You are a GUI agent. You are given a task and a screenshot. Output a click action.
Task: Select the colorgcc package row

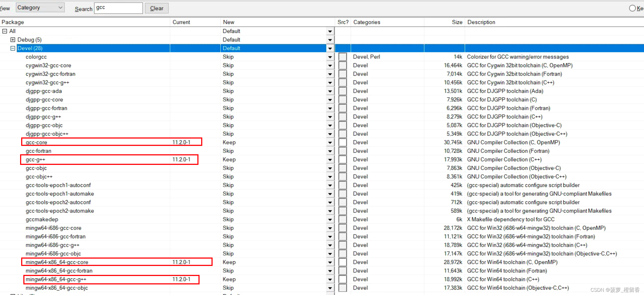click(x=36, y=57)
